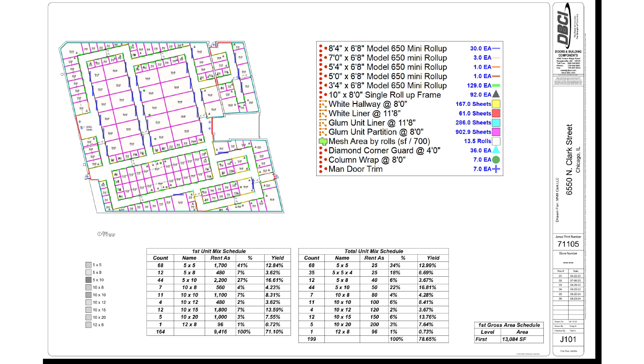Click the green circle Column Wrap symbol
This screenshot has width=644, height=364.
point(496,160)
